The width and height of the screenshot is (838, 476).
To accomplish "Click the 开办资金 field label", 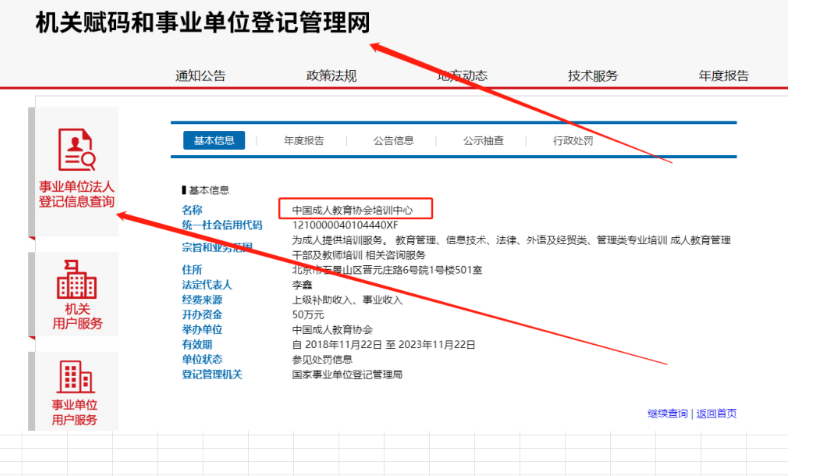I will click(202, 315).
